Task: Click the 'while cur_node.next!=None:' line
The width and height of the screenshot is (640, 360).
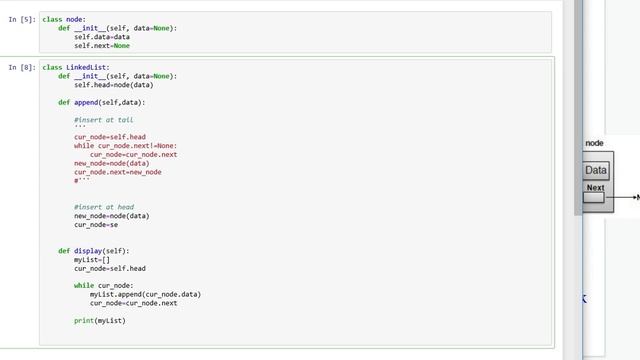Action: click(x=126, y=146)
